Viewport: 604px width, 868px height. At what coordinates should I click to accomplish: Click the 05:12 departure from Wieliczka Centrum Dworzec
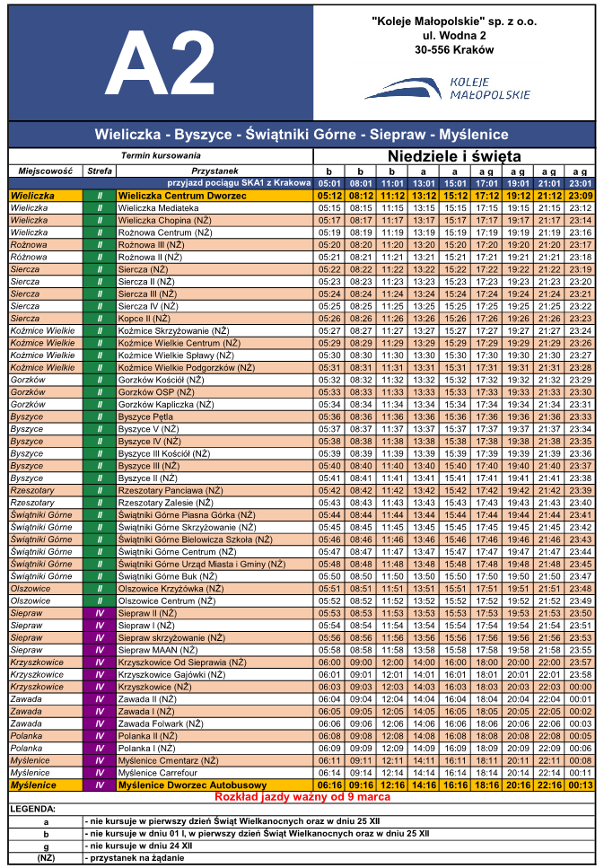click(x=330, y=195)
